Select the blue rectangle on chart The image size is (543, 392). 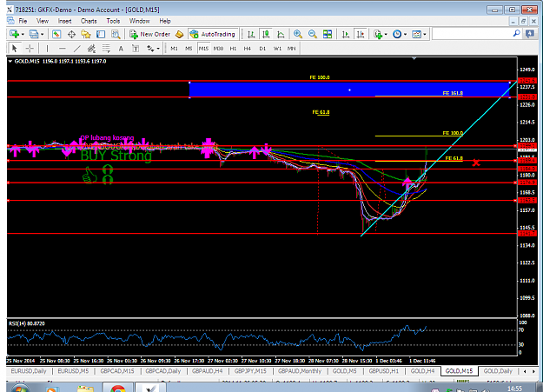(x=349, y=90)
